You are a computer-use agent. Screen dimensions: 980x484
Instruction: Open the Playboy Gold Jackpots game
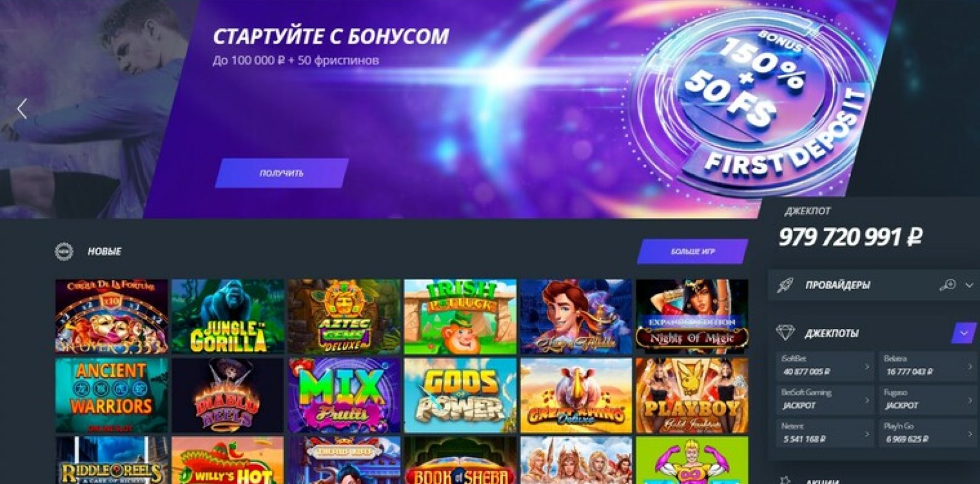[x=691, y=395]
